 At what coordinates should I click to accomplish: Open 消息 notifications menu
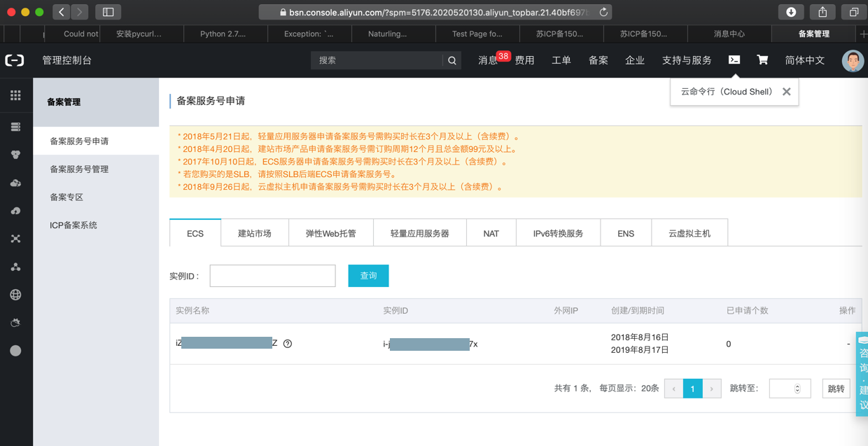489,60
